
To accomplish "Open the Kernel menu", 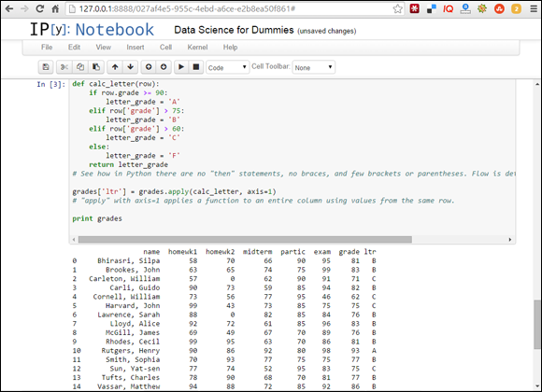I will pyautogui.click(x=197, y=48).
